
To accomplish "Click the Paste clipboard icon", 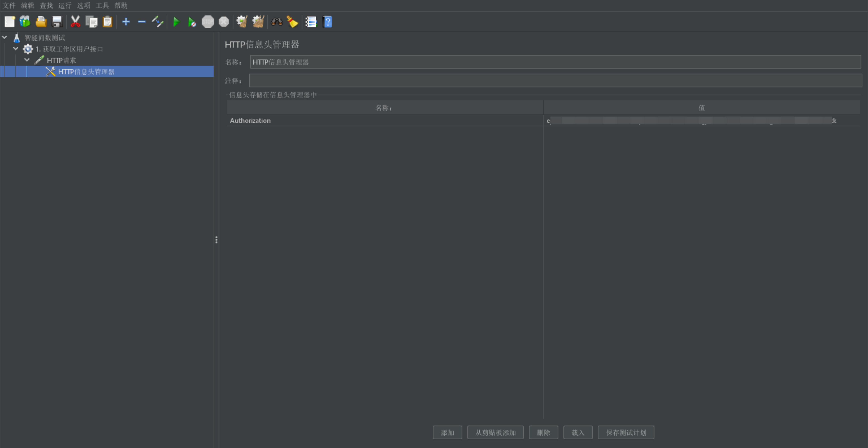I will [107, 22].
